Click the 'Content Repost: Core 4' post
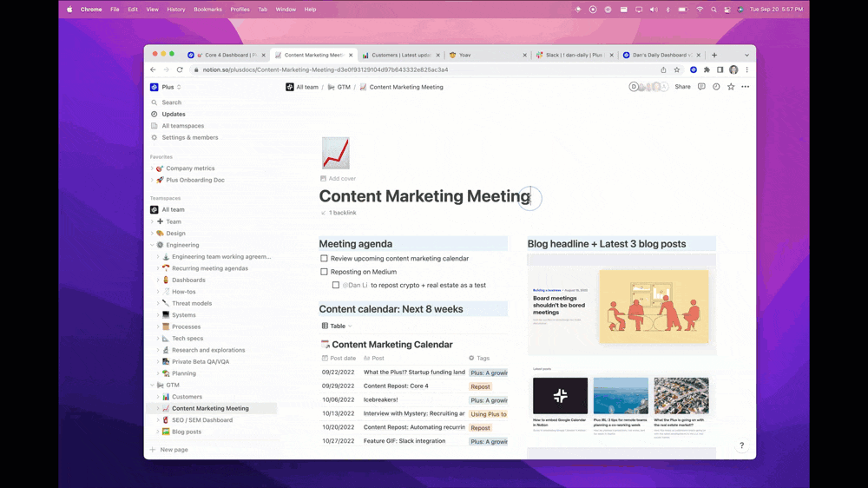 point(396,386)
